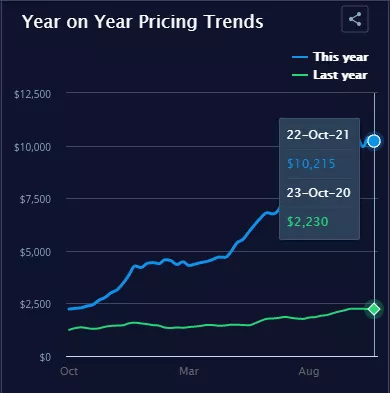Click the Aug x-axis label
The width and height of the screenshot is (390, 393).
pyautogui.click(x=309, y=371)
